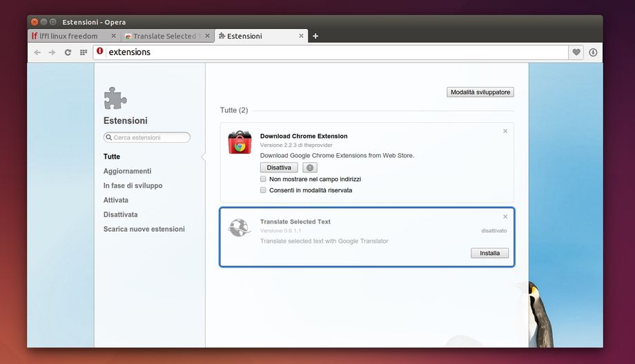Click the Estensioni puzzle piece icon
Viewport: 635px width, 364px height.
[x=115, y=98]
